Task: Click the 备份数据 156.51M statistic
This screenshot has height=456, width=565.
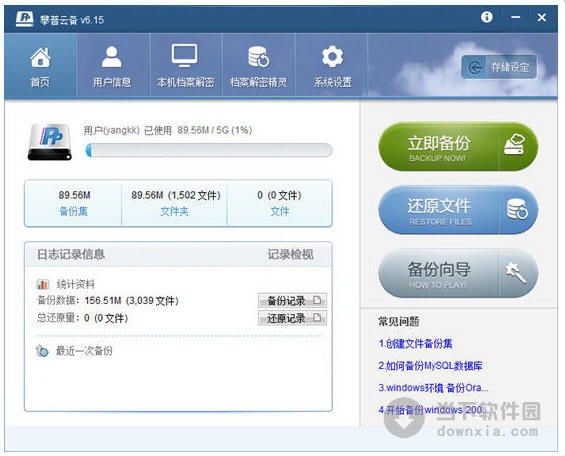Action: tap(108, 300)
